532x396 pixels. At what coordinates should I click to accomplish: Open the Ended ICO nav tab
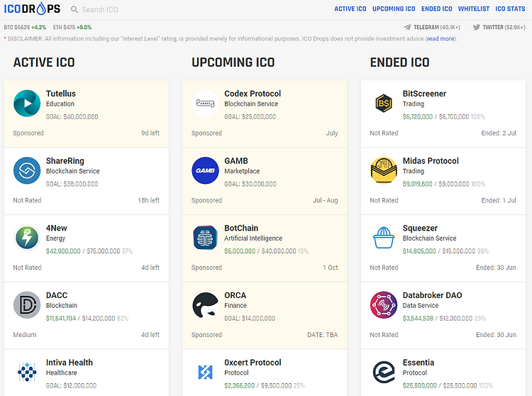click(437, 9)
